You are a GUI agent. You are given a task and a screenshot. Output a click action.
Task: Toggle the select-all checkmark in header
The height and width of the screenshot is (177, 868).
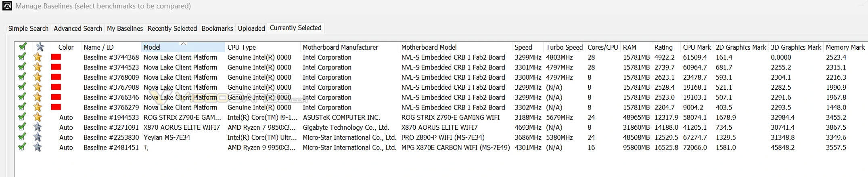pos(23,46)
